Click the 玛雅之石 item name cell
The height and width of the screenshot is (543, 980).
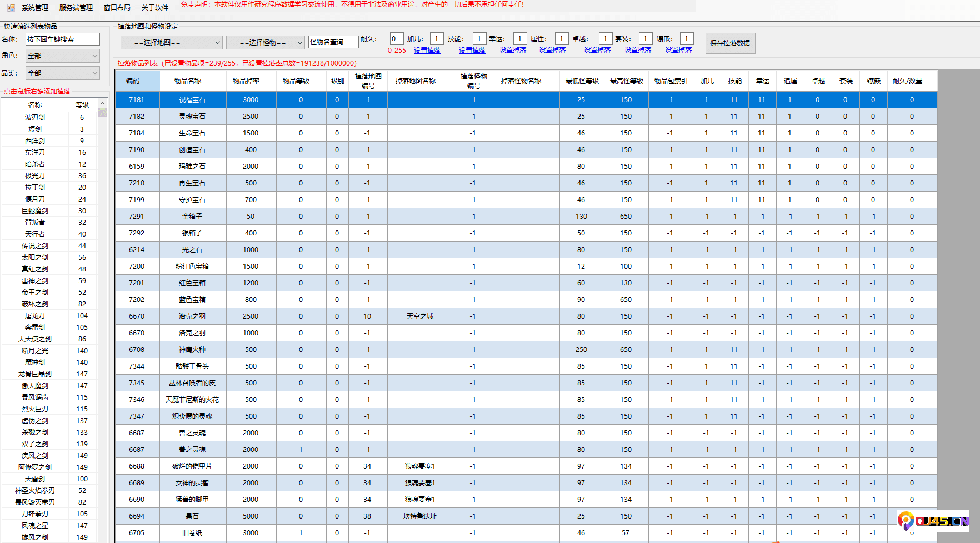(x=193, y=167)
